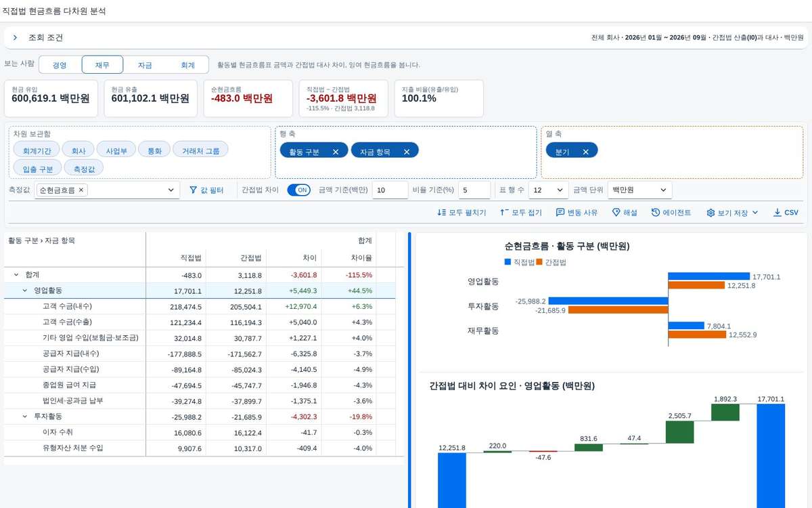The image size is (812, 508).
Task: Remove 분기 from column axis
Action: tap(585, 152)
